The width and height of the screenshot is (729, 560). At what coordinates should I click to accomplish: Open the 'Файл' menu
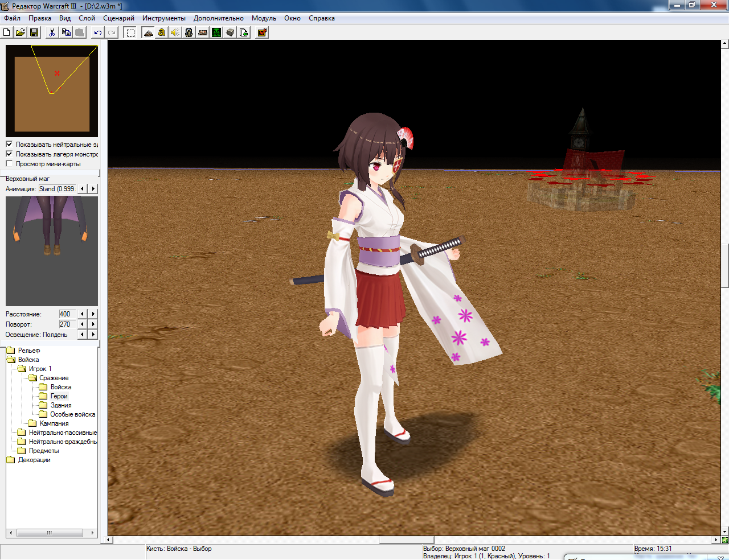pos(12,18)
